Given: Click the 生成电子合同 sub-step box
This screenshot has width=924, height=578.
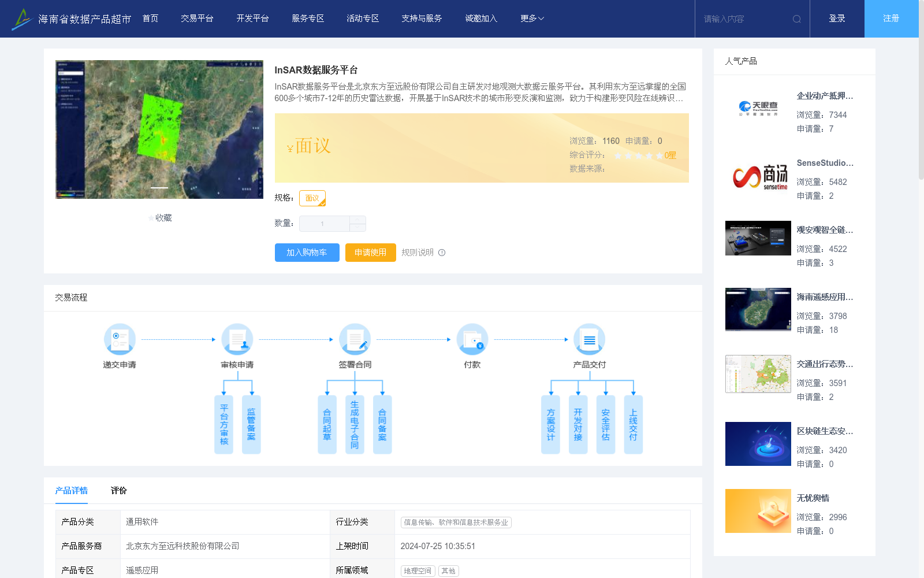Looking at the screenshot, I should 355,425.
